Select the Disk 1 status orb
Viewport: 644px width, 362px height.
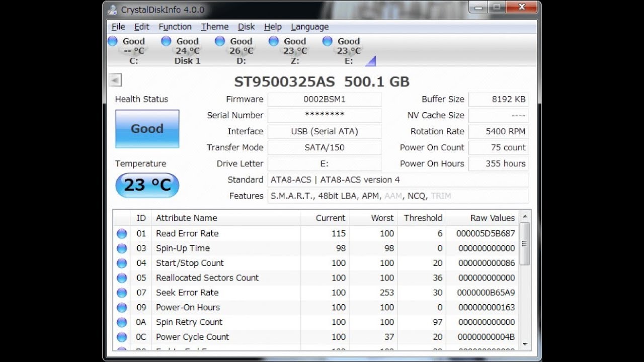166,41
